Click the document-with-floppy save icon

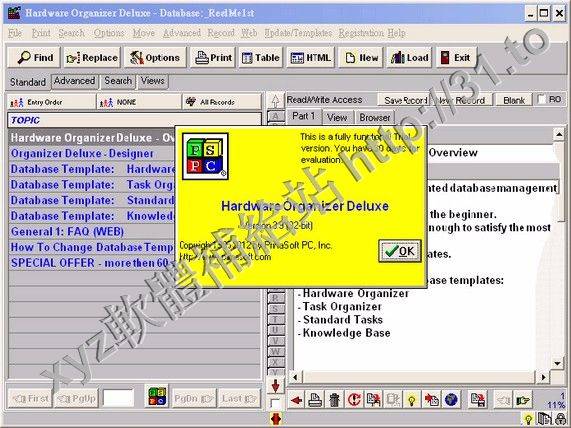(x=477, y=400)
